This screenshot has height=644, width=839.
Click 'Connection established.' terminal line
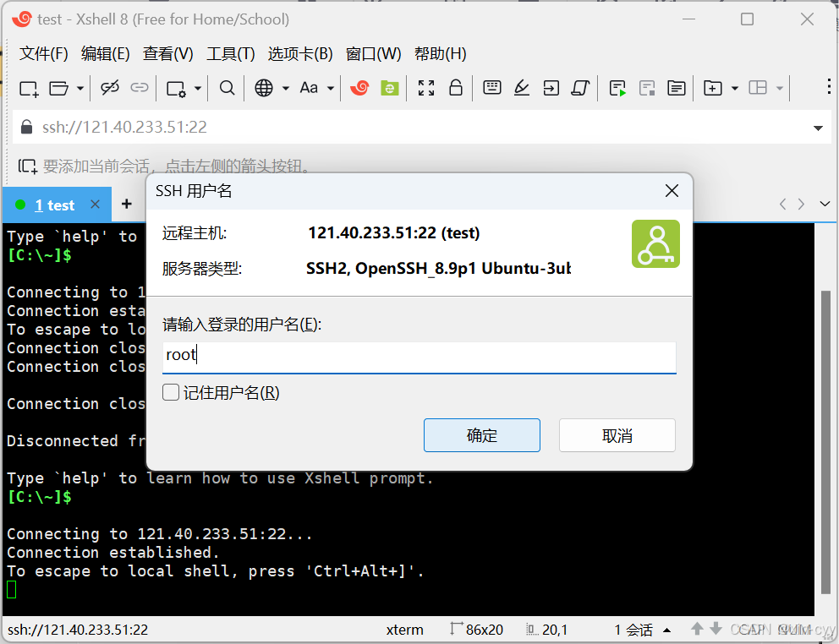point(112,552)
